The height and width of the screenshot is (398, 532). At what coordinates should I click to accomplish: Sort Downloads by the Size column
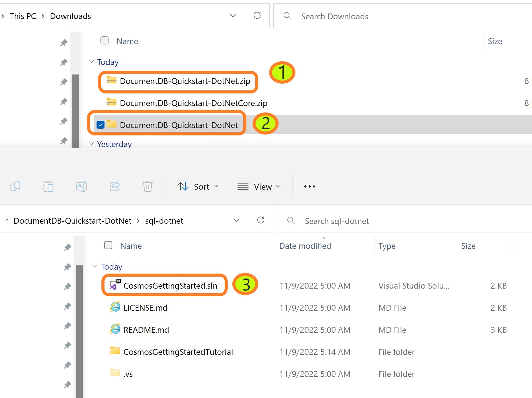pos(495,41)
